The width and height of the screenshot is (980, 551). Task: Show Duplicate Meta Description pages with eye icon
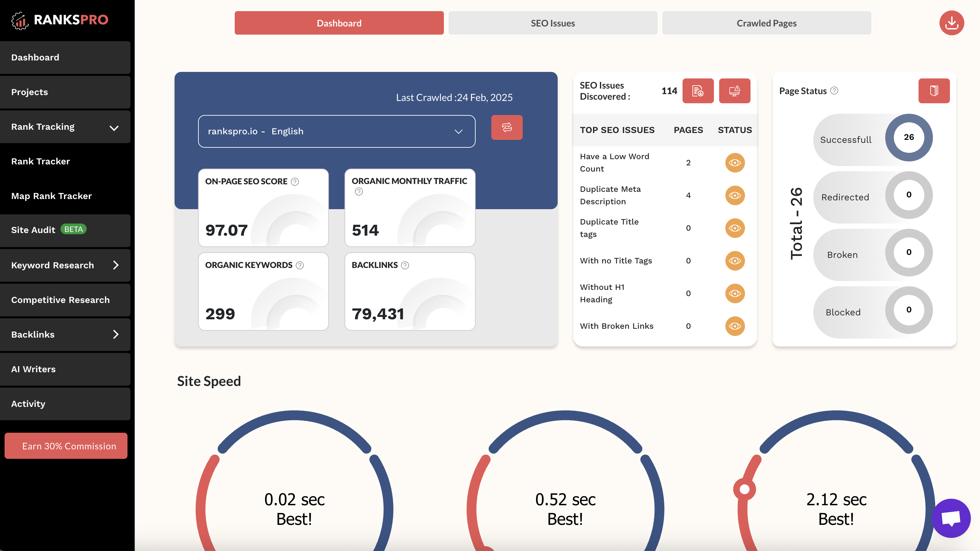(735, 195)
